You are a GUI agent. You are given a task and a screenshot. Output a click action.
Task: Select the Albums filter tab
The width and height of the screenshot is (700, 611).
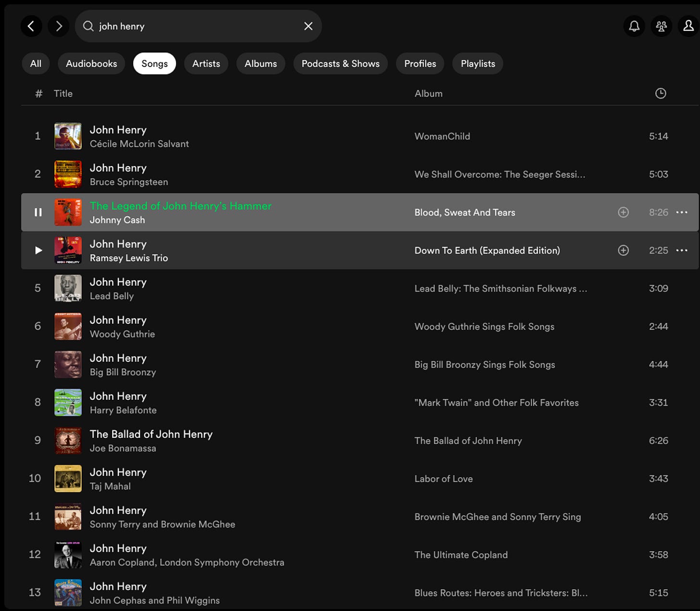pyautogui.click(x=261, y=64)
